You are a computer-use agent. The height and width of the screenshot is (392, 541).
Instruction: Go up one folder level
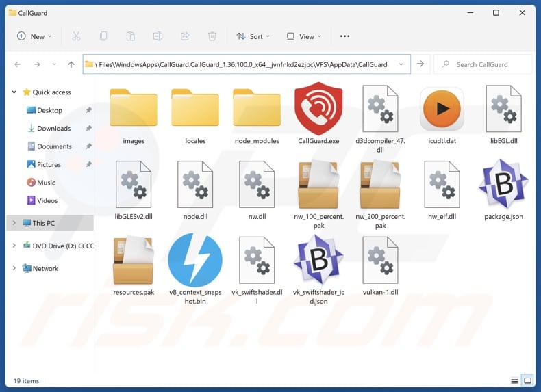point(71,64)
